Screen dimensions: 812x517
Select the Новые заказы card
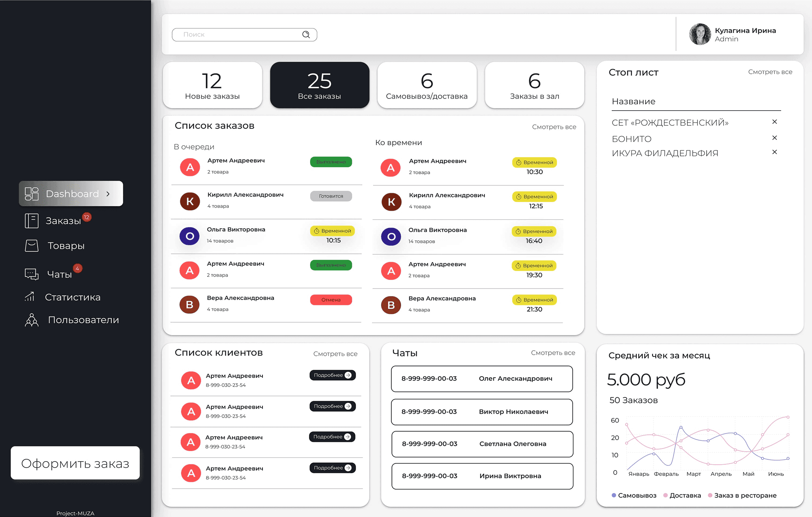(x=212, y=85)
